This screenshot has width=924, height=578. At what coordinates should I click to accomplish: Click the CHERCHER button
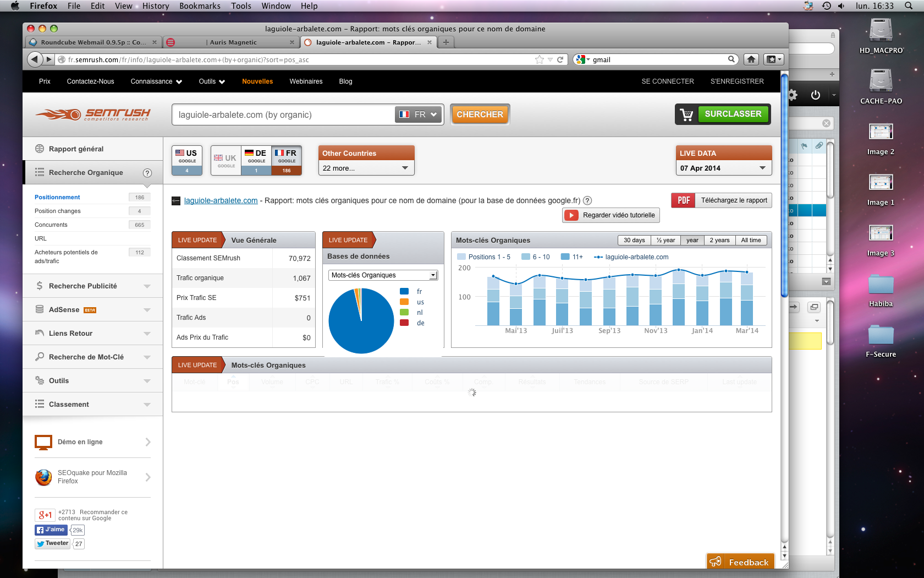[x=480, y=114]
